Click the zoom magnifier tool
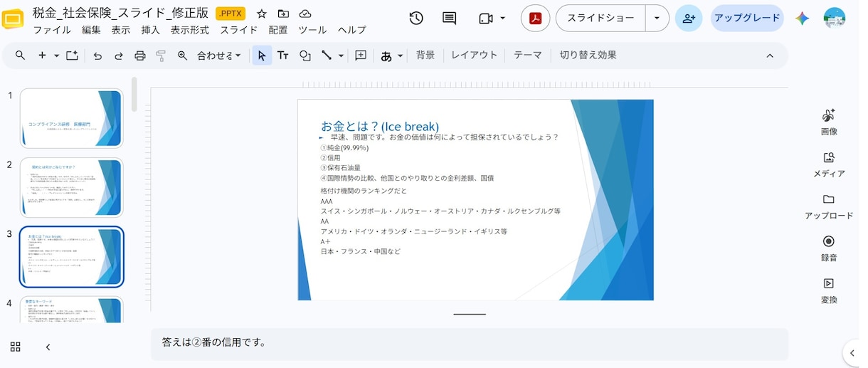The height and width of the screenshot is (368, 868). pyautogui.click(x=182, y=56)
